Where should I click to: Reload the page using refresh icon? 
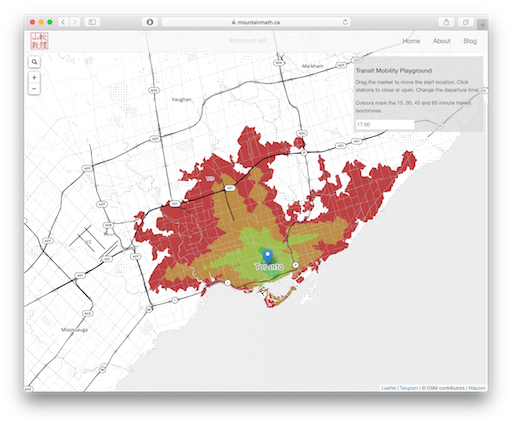(345, 22)
